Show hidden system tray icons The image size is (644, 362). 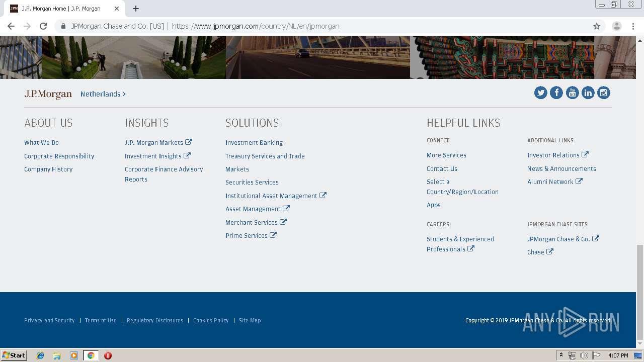(561, 355)
